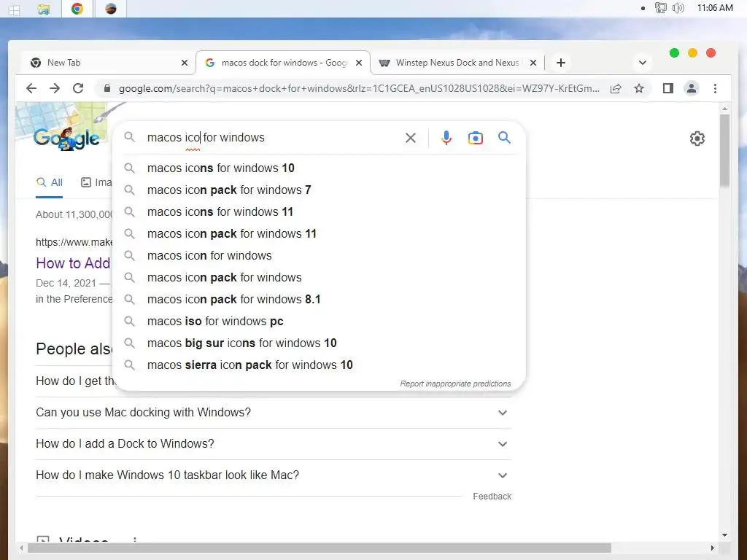
Task: Click Chrome icon in the taskbar
Action: [x=77, y=9]
